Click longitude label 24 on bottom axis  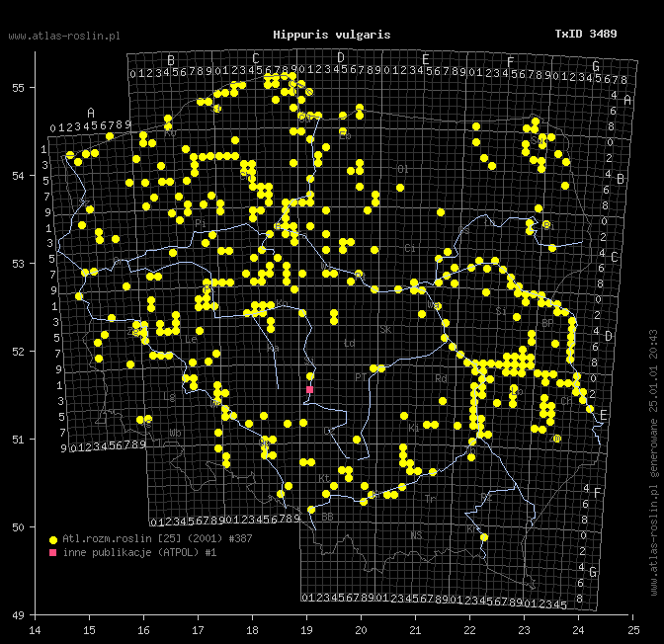578,630
